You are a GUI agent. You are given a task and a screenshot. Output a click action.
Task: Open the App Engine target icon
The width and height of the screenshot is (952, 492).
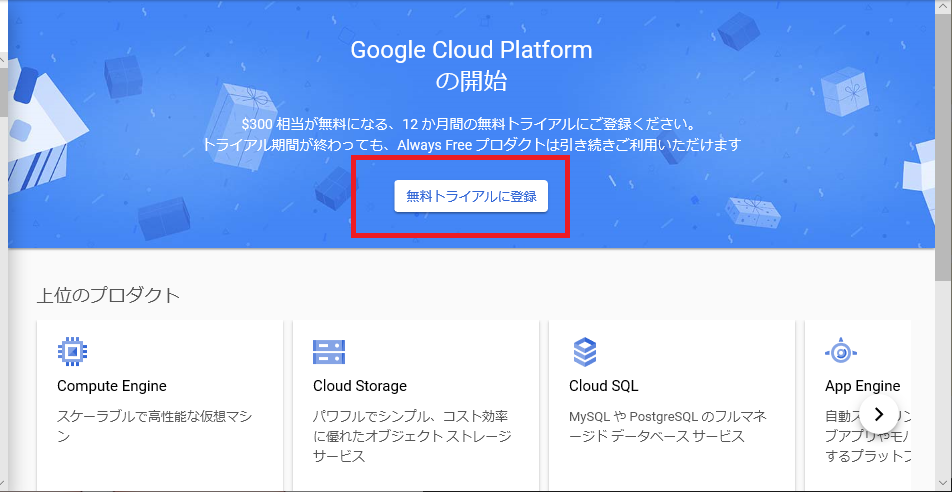pos(840,350)
